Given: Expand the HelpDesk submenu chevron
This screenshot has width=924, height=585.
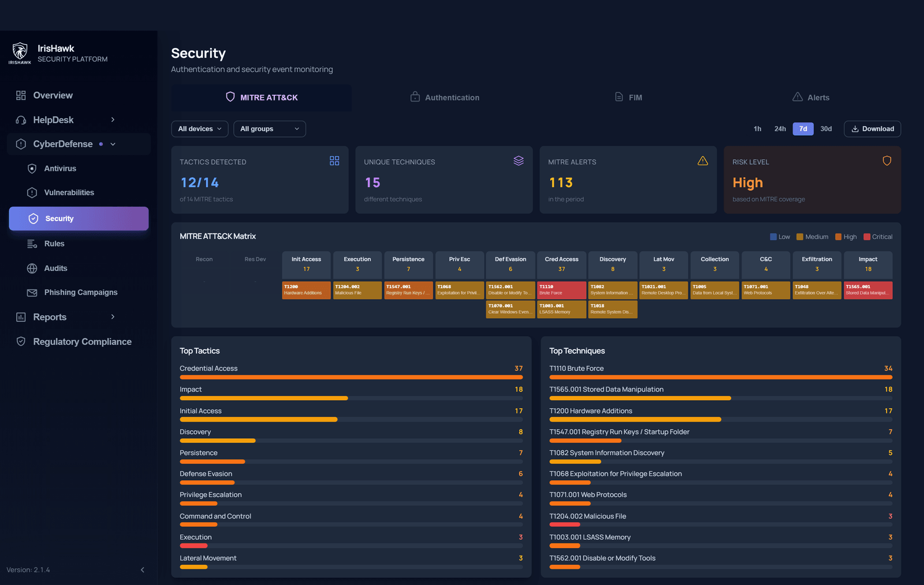Looking at the screenshot, I should pyautogui.click(x=113, y=120).
